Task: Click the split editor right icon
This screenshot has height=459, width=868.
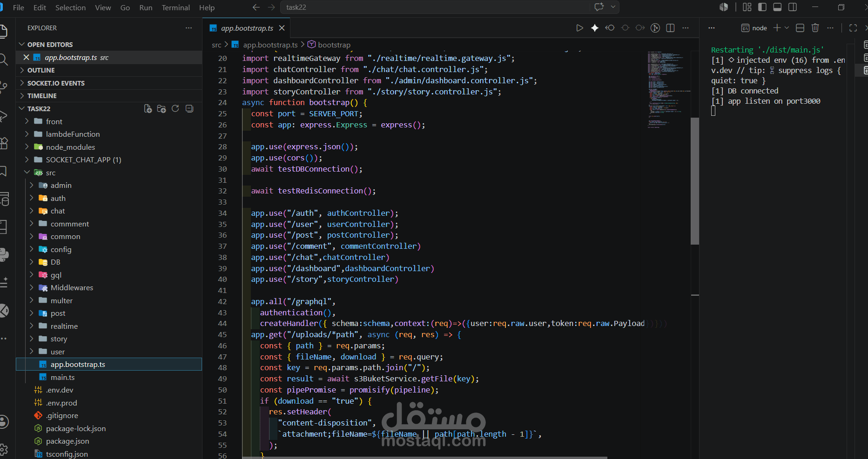Action: (670, 28)
